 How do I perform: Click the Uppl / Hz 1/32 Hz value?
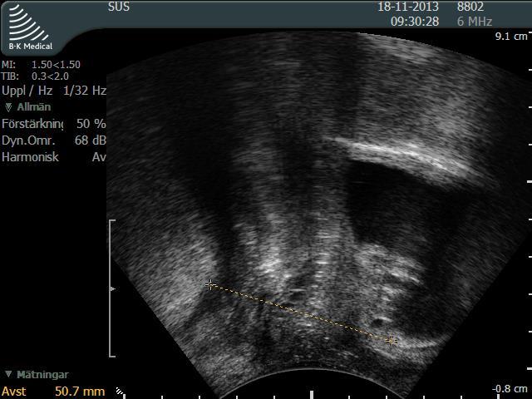coord(53,91)
